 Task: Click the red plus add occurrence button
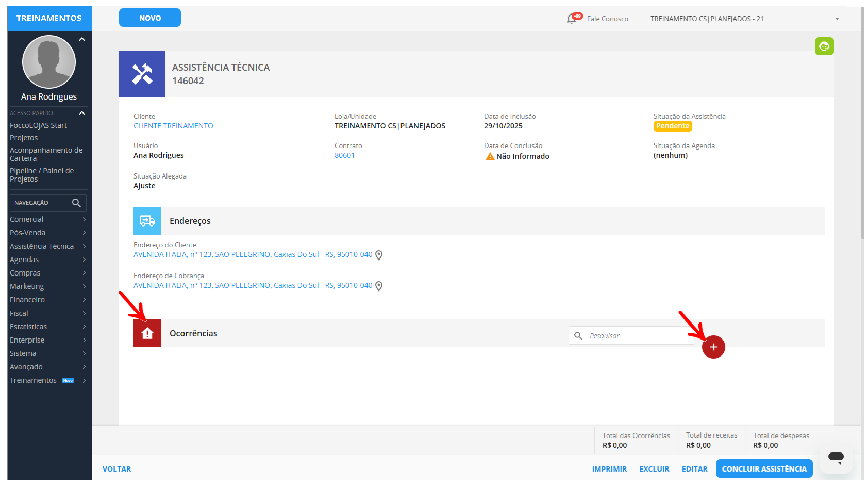[713, 347]
